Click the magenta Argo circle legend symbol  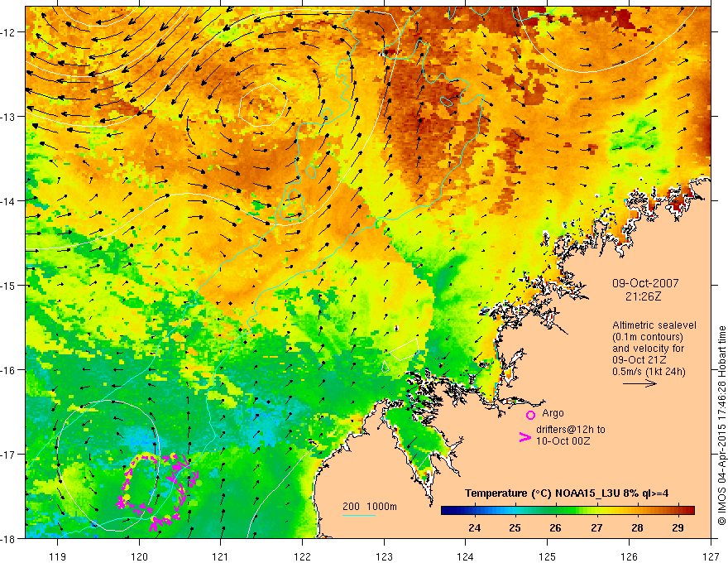[x=530, y=415]
